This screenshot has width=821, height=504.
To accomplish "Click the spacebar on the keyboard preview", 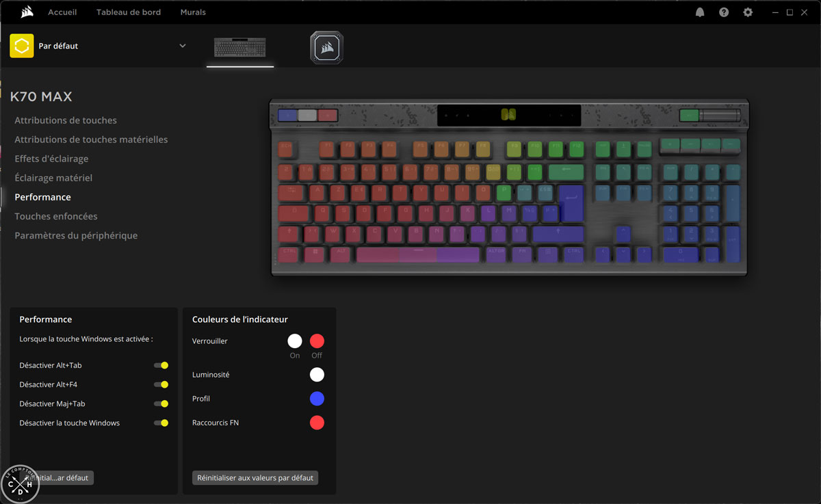I will pos(417,254).
